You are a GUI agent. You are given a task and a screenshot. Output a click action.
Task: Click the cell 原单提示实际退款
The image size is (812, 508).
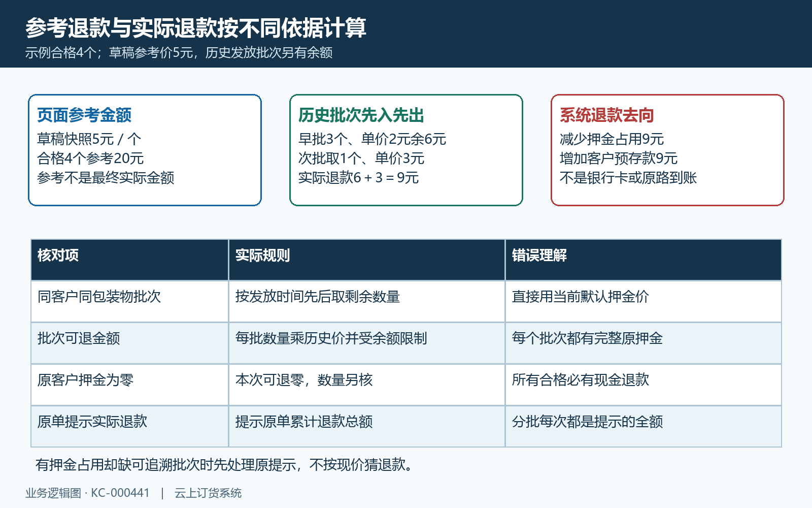coord(129,426)
